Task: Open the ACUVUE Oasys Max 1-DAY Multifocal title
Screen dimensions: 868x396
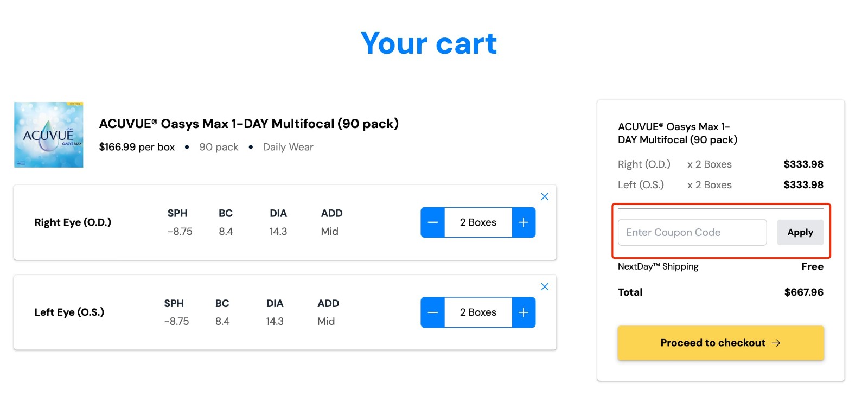Action: (x=249, y=123)
